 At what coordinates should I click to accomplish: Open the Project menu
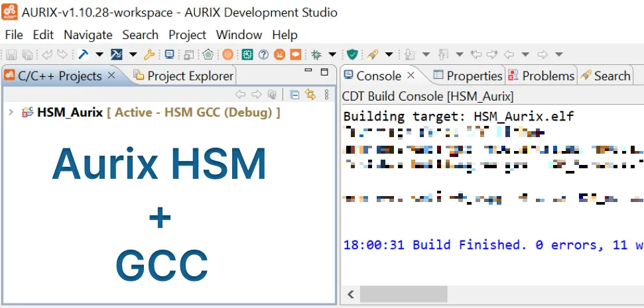[187, 35]
